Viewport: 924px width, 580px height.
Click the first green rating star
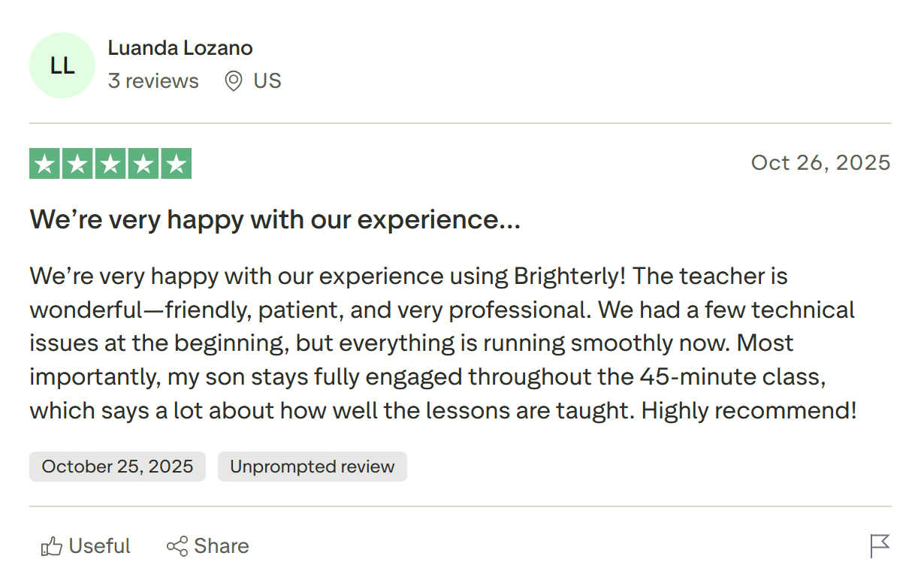tap(45, 164)
